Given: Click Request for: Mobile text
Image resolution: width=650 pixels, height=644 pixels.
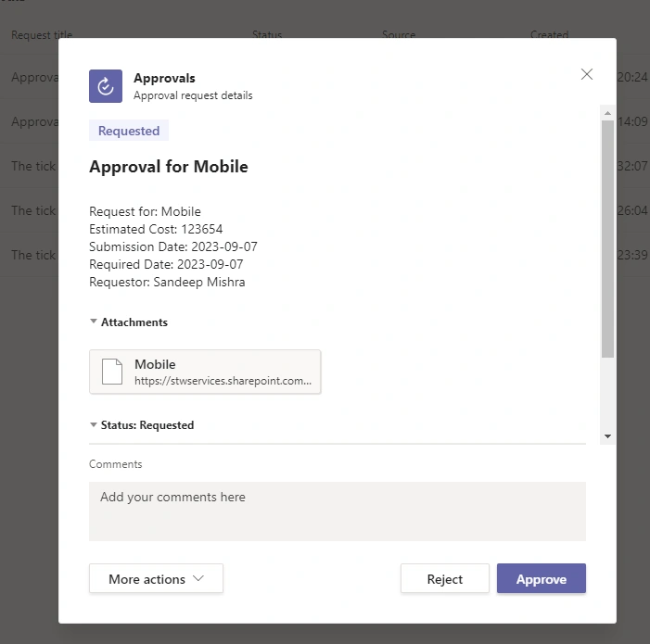Looking at the screenshot, I should click(145, 211).
